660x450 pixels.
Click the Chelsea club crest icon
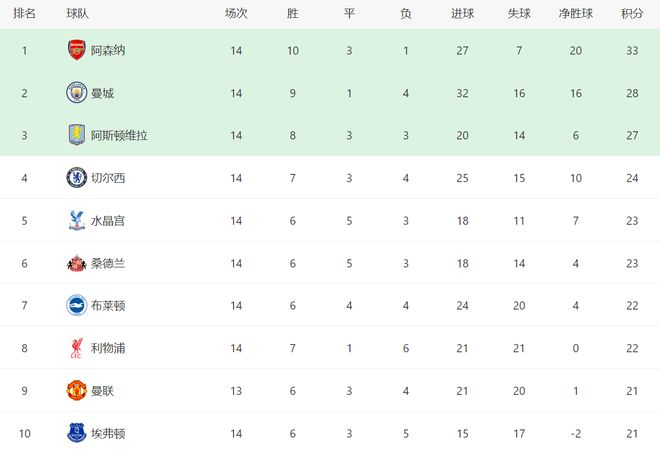point(76,178)
